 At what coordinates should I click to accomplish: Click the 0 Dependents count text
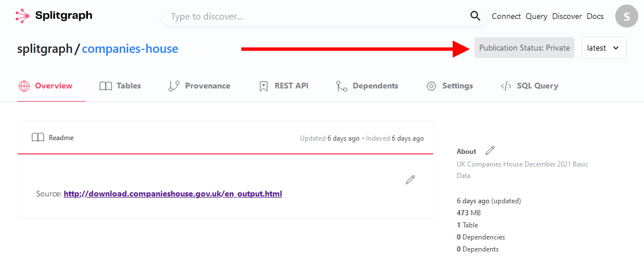pos(477,249)
